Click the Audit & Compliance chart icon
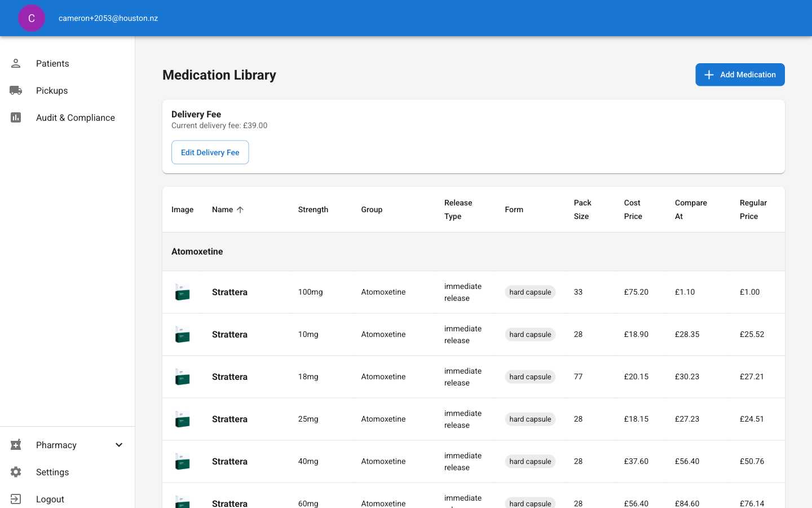Screen dimensions: 812x508 (16, 117)
